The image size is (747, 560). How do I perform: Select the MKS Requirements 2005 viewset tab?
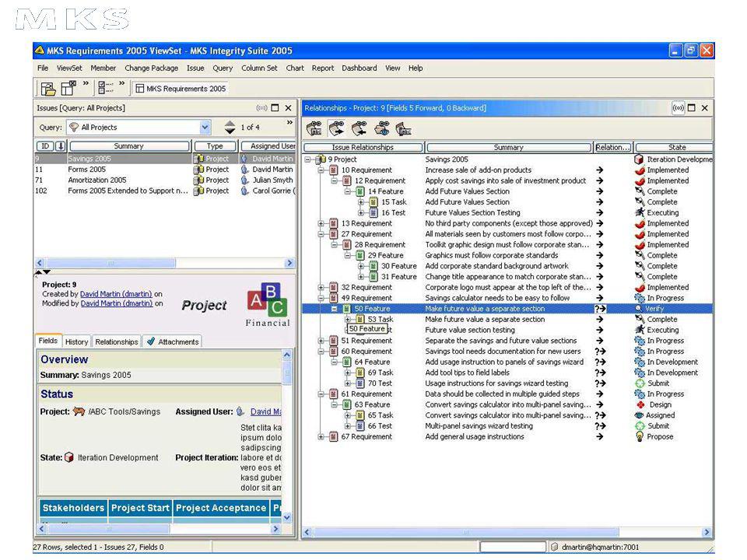coord(181,89)
